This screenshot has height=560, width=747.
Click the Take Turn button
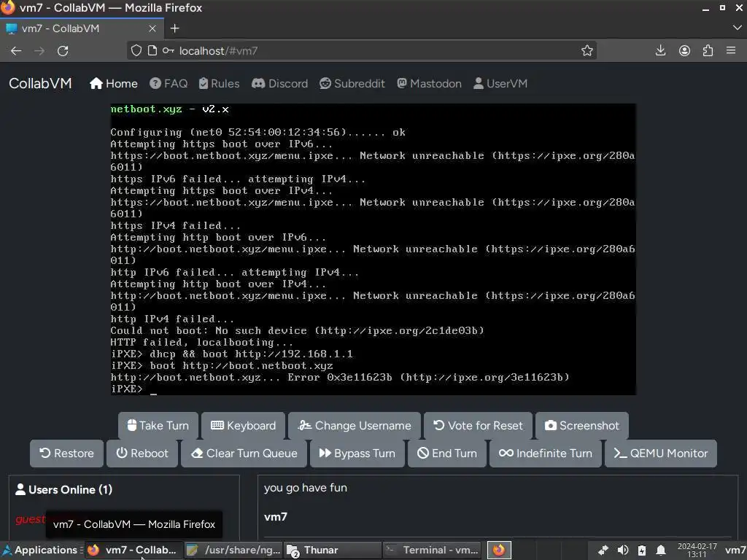(158, 425)
